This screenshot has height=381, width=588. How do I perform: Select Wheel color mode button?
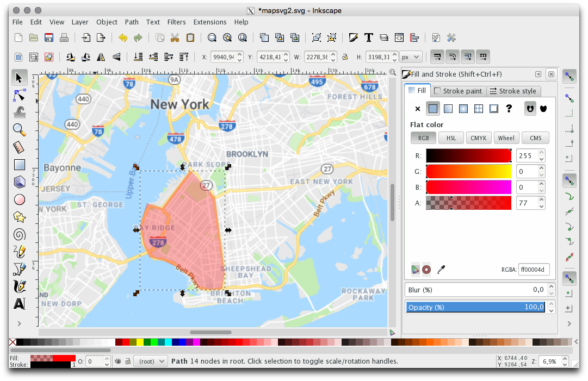tap(506, 138)
